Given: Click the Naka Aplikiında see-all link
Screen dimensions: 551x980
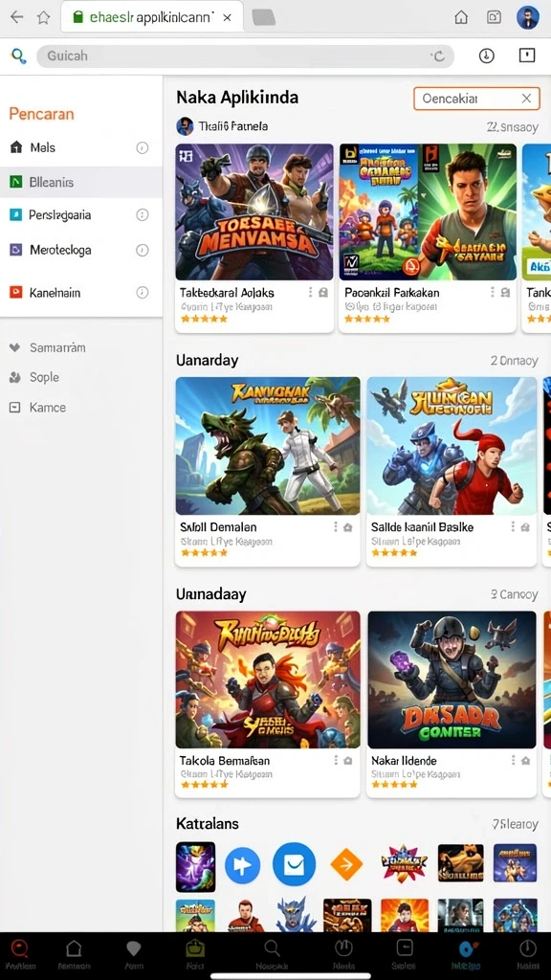Looking at the screenshot, I should [x=513, y=127].
